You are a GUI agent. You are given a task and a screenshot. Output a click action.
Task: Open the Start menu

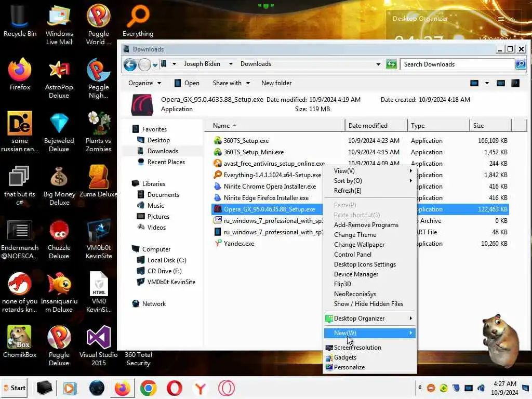(15, 388)
